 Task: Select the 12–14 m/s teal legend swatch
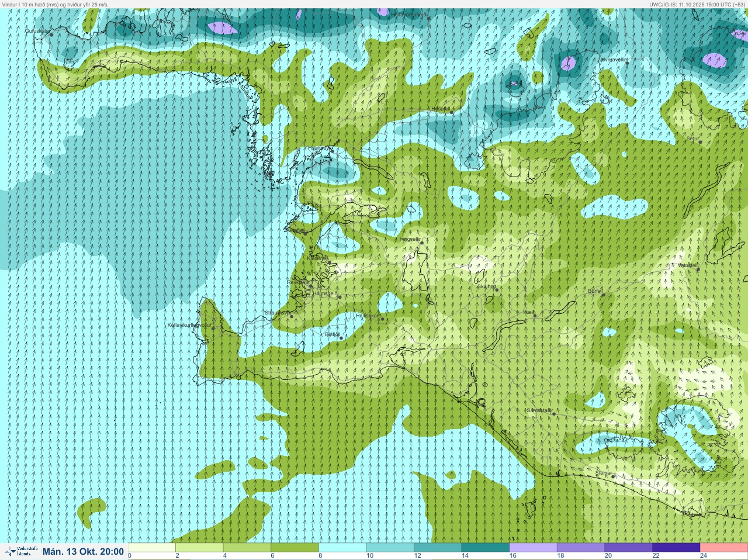click(438, 548)
